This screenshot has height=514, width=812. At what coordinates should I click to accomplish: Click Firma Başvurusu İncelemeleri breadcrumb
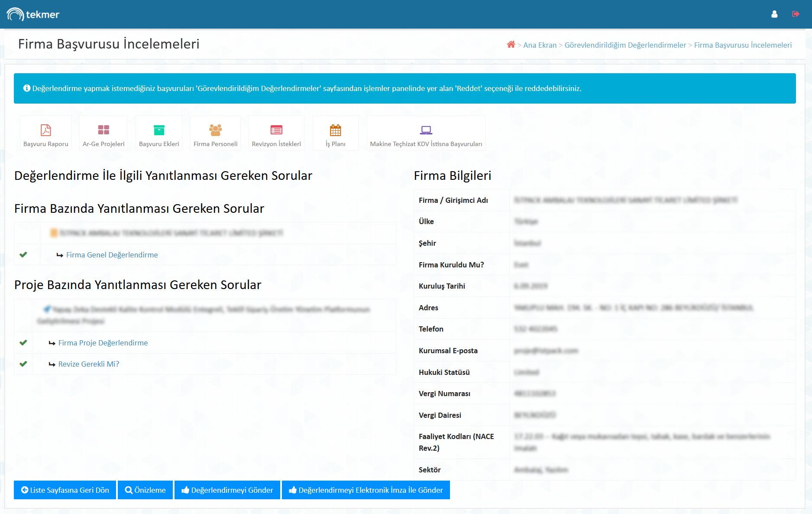point(743,45)
